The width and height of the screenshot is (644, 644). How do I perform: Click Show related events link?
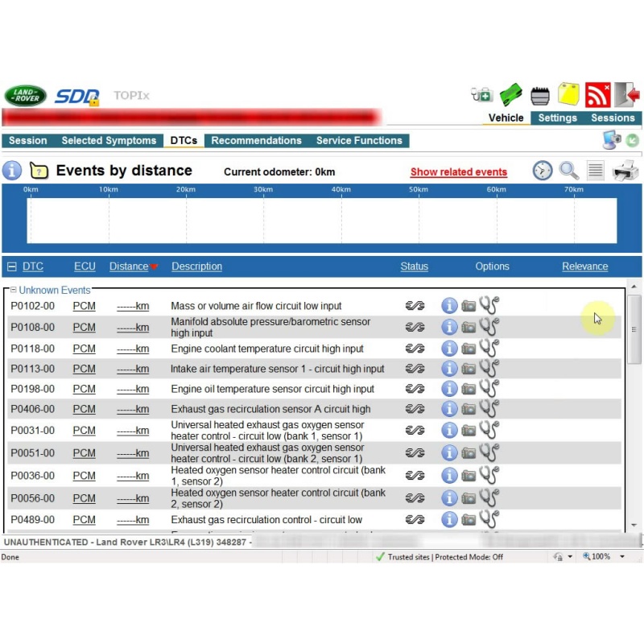458,172
